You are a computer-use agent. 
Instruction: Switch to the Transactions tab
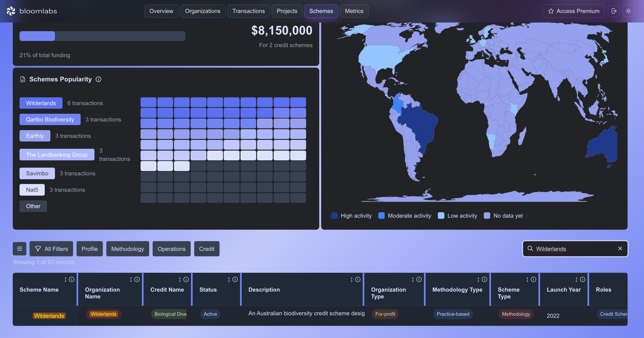click(x=248, y=11)
